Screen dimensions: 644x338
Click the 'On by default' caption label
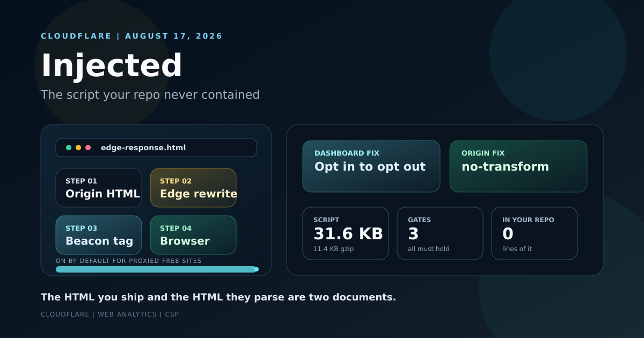129,261
